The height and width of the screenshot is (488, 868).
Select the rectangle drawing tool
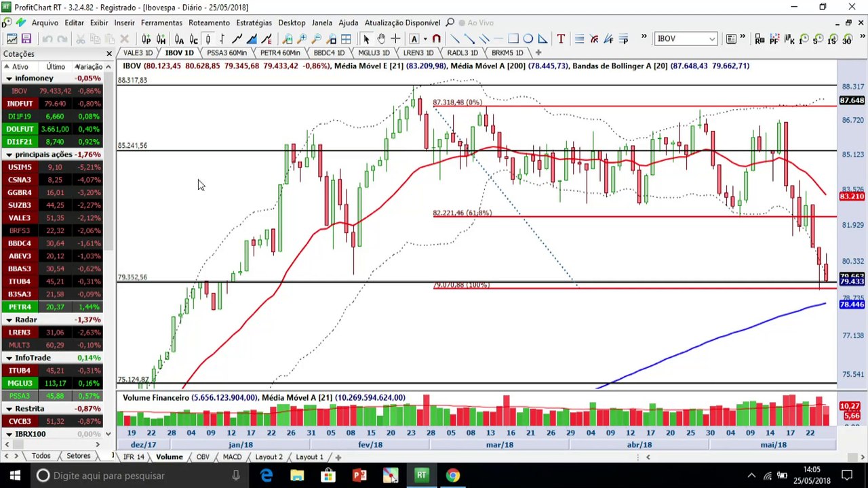click(513, 39)
